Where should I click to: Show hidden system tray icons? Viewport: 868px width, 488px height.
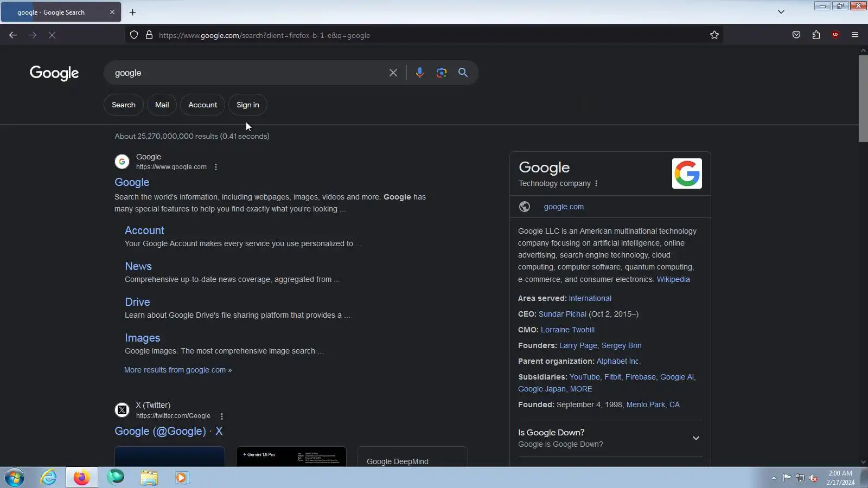[x=774, y=478]
